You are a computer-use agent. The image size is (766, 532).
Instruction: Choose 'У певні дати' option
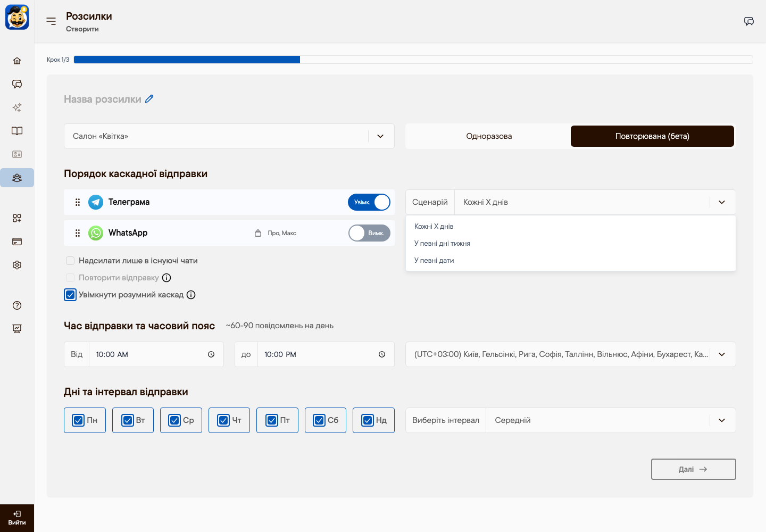571,261
